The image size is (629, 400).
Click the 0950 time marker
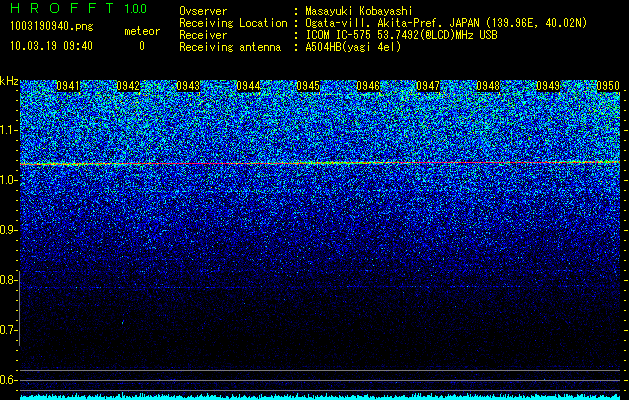pos(608,86)
